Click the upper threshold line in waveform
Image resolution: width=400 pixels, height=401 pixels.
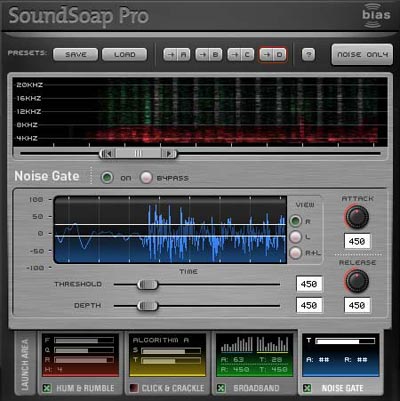[170, 225]
